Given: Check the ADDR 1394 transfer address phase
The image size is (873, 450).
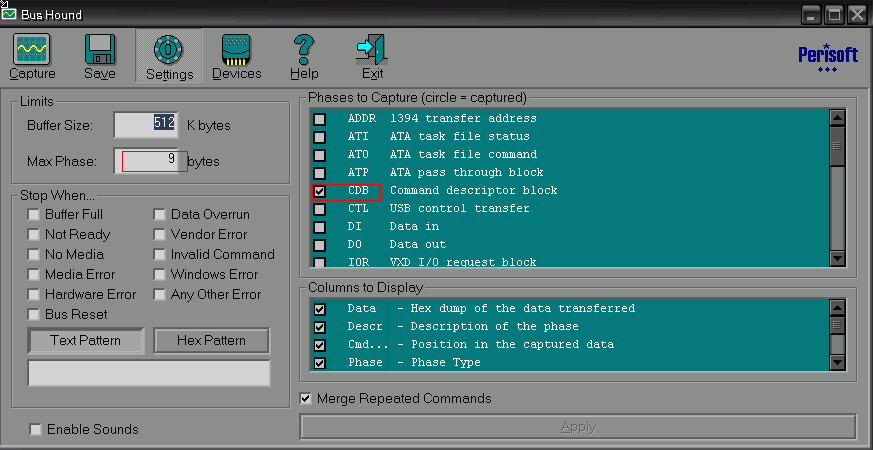Looking at the screenshot, I should pyautogui.click(x=319, y=119).
